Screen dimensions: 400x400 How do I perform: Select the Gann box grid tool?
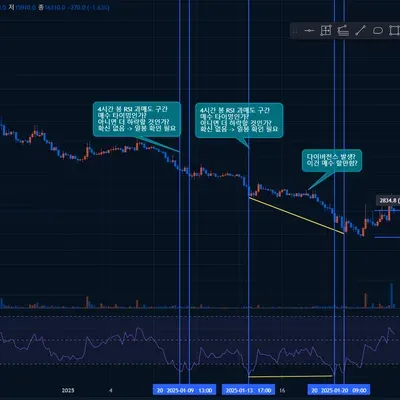point(326,31)
